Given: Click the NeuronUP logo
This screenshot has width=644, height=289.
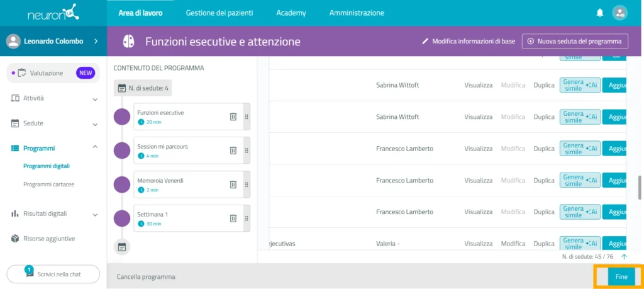Looking at the screenshot, I should pos(53,13).
